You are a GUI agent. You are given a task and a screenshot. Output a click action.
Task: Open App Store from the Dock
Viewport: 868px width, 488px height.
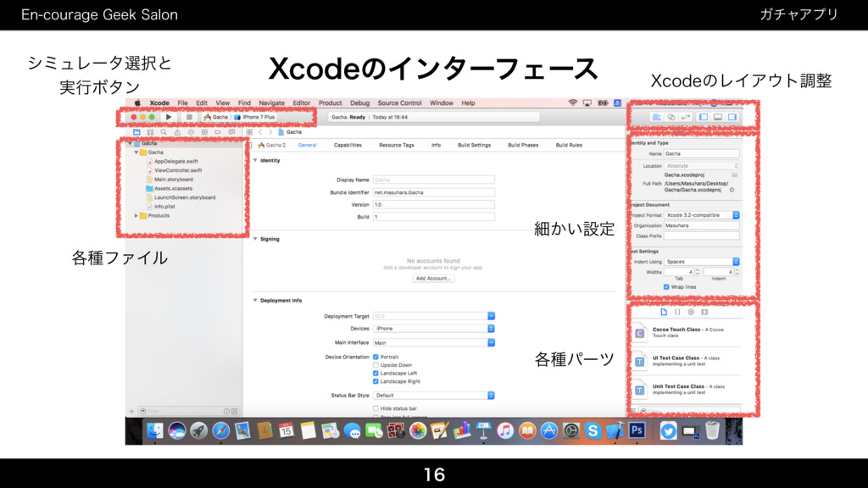pos(548,431)
